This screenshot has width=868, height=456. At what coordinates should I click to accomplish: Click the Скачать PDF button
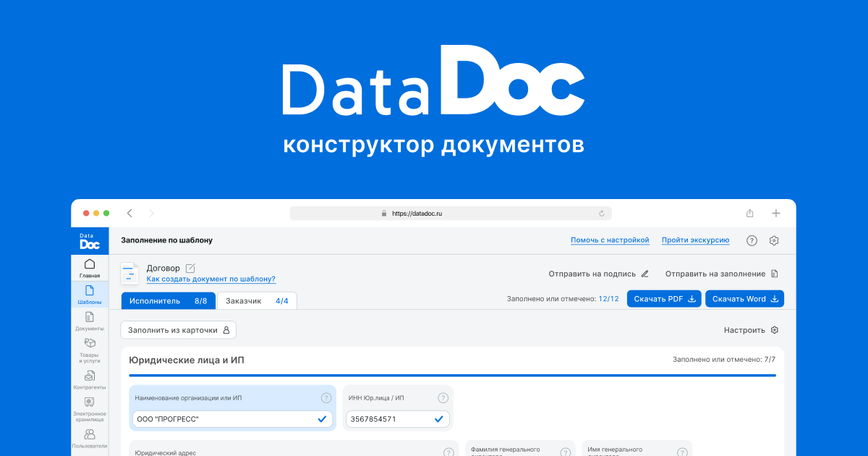(x=663, y=298)
